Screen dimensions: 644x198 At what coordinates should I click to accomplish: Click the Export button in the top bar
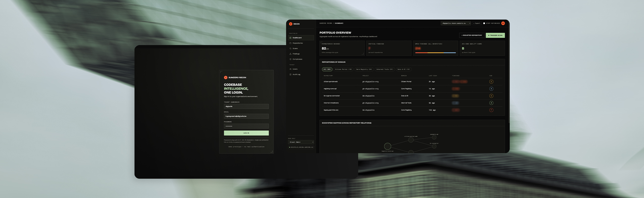coord(477,23)
